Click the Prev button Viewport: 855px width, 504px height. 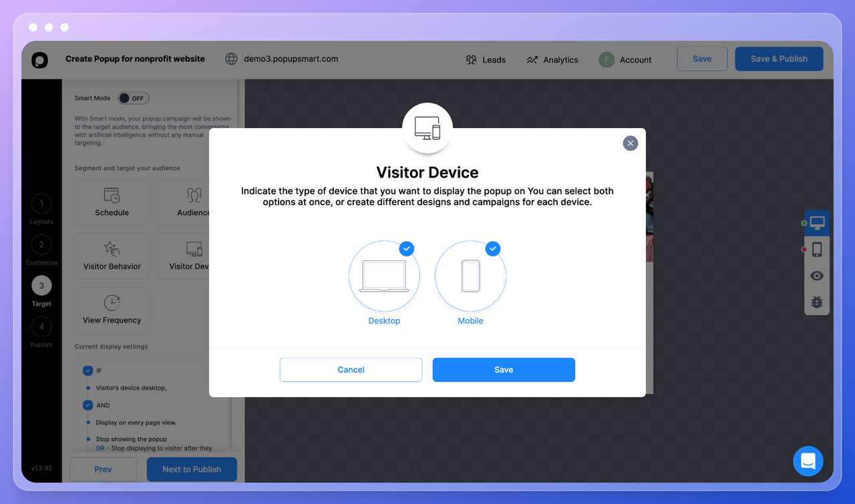click(x=103, y=469)
